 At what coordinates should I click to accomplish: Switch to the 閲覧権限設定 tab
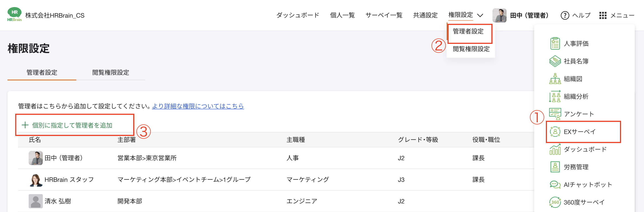[x=110, y=73]
